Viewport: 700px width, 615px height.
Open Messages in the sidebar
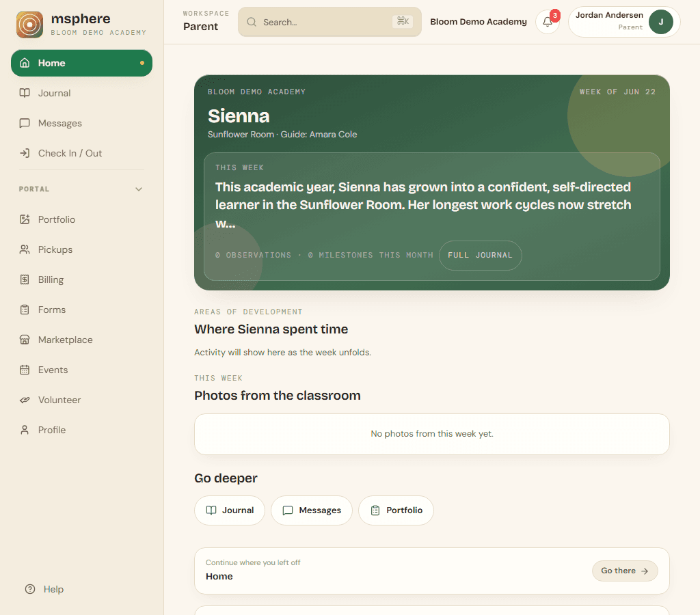(x=82, y=123)
